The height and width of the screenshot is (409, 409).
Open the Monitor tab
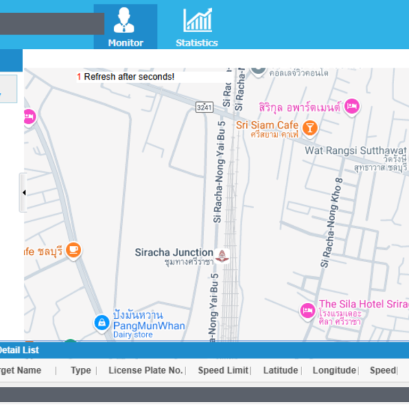pos(125,27)
